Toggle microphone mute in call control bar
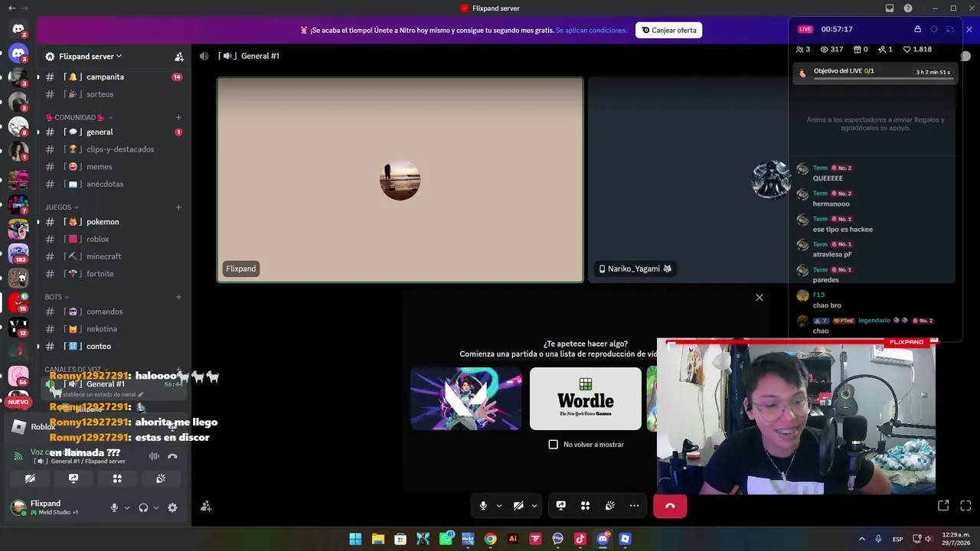This screenshot has width=980, height=551. 483,506
